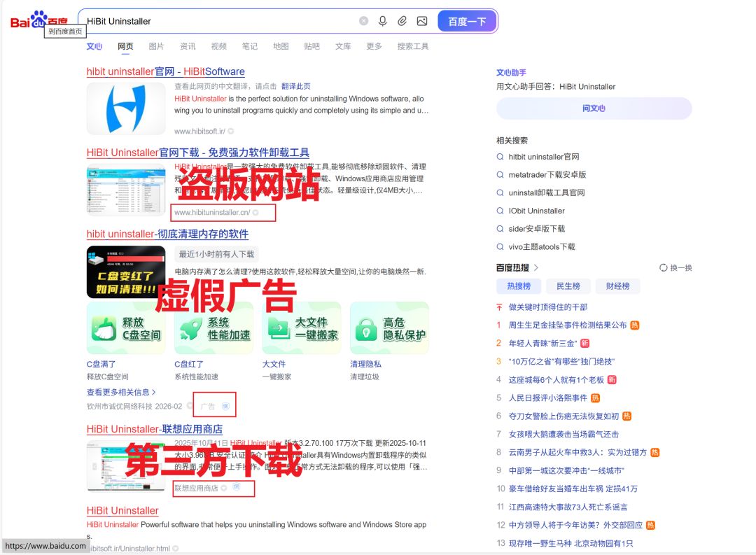Select the 财经榜 tab
The height and width of the screenshot is (555, 756).
tap(617, 286)
